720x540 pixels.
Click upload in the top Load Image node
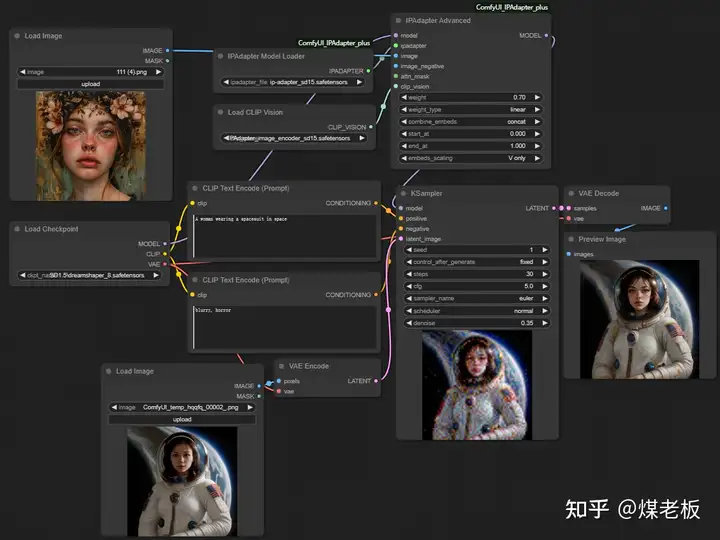coord(90,84)
